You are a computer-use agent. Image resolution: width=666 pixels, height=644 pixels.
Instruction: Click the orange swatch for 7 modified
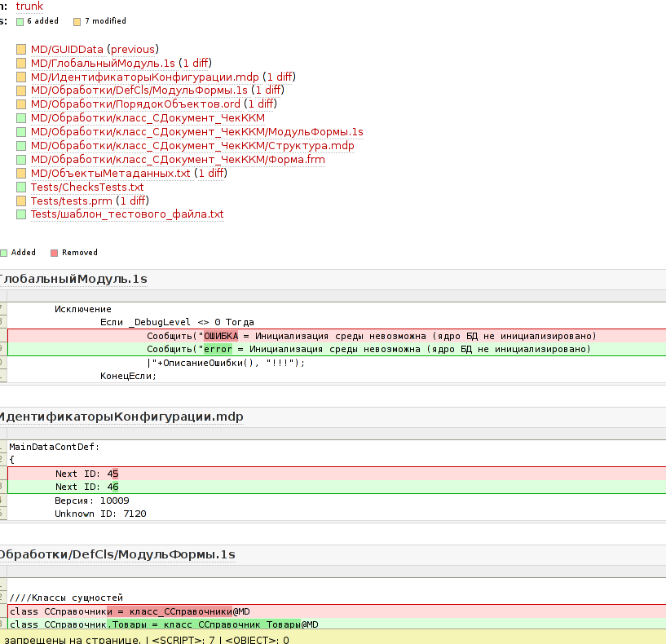tap(77, 21)
